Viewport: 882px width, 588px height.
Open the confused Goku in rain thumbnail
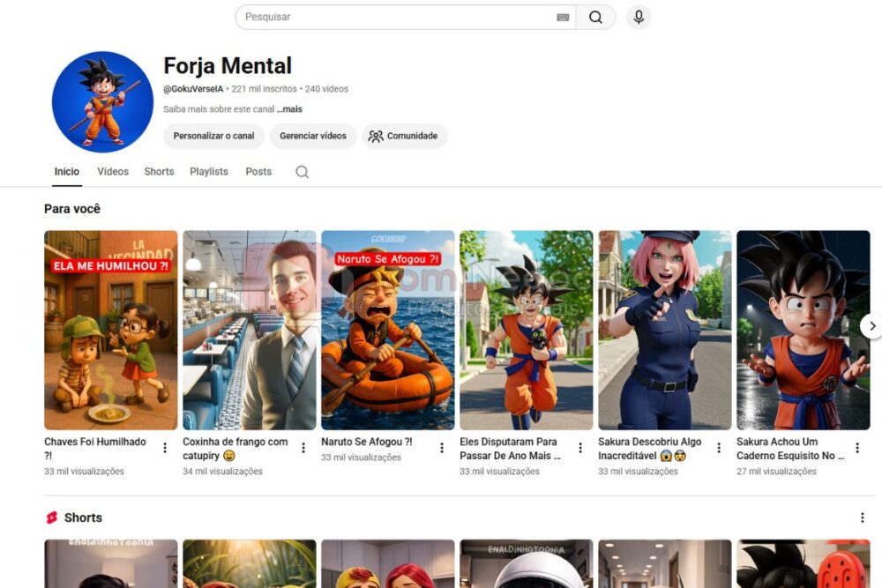coord(804,330)
